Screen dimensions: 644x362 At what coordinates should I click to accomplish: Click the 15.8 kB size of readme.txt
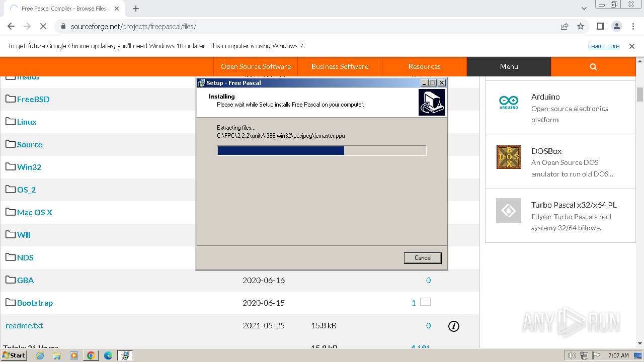pos(324,325)
